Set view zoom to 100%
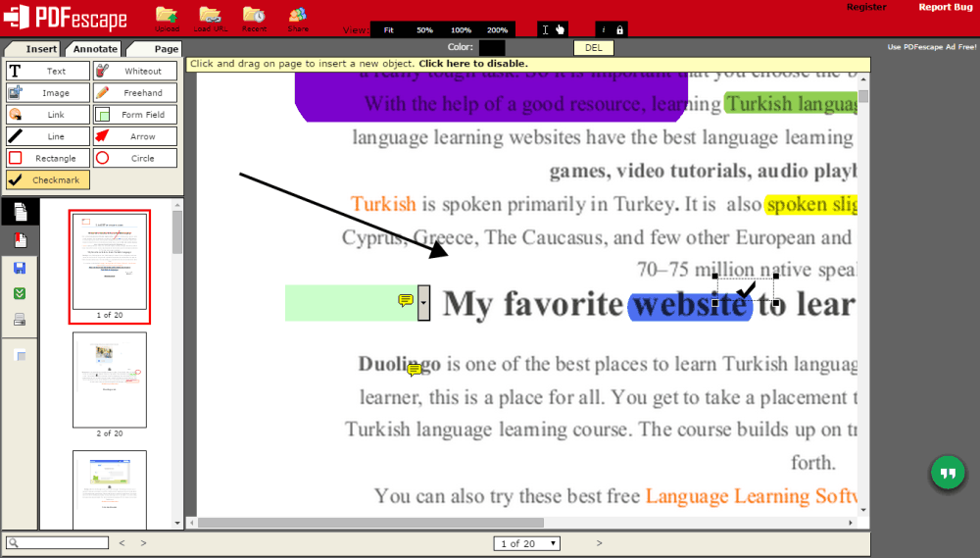This screenshot has height=558, width=980. point(462,30)
